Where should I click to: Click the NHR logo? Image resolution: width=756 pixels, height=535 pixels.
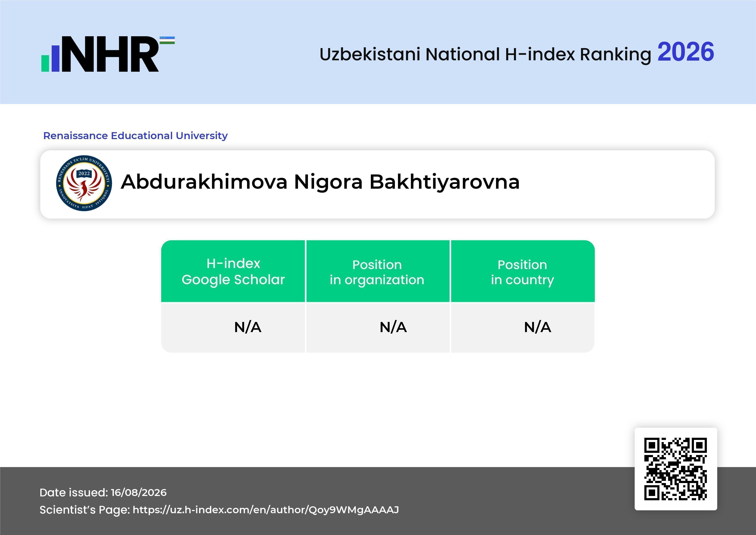(108, 54)
